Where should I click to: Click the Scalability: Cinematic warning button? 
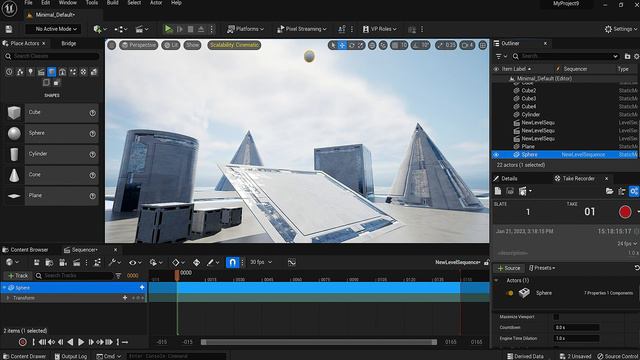(234, 45)
